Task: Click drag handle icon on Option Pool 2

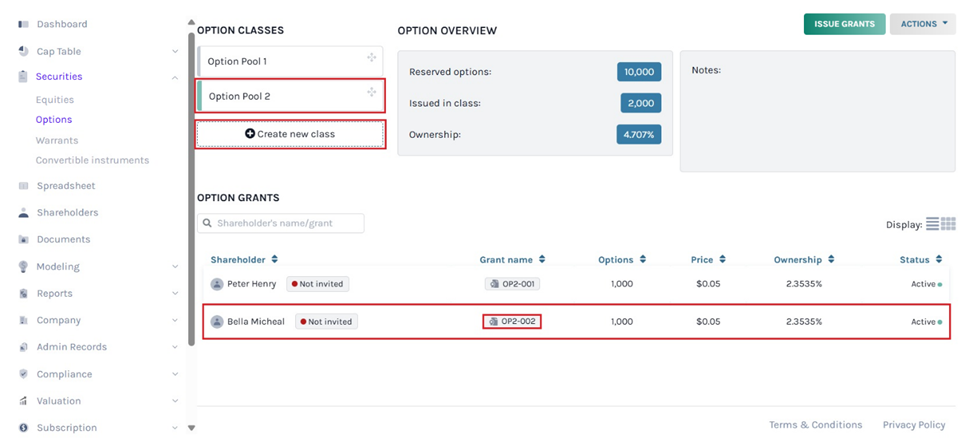Action: click(x=372, y=92)
